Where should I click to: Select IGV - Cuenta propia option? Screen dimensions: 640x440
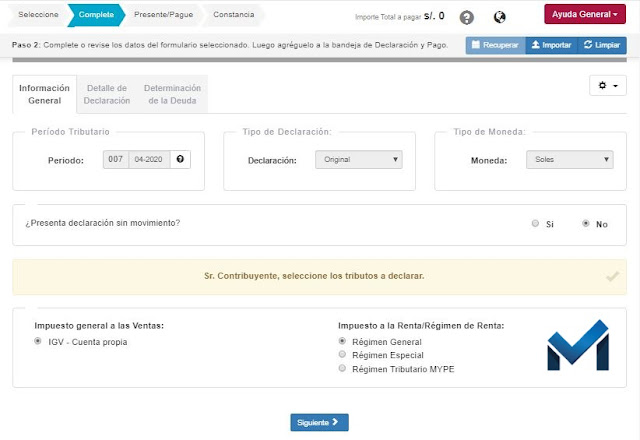tap(38, 341)
